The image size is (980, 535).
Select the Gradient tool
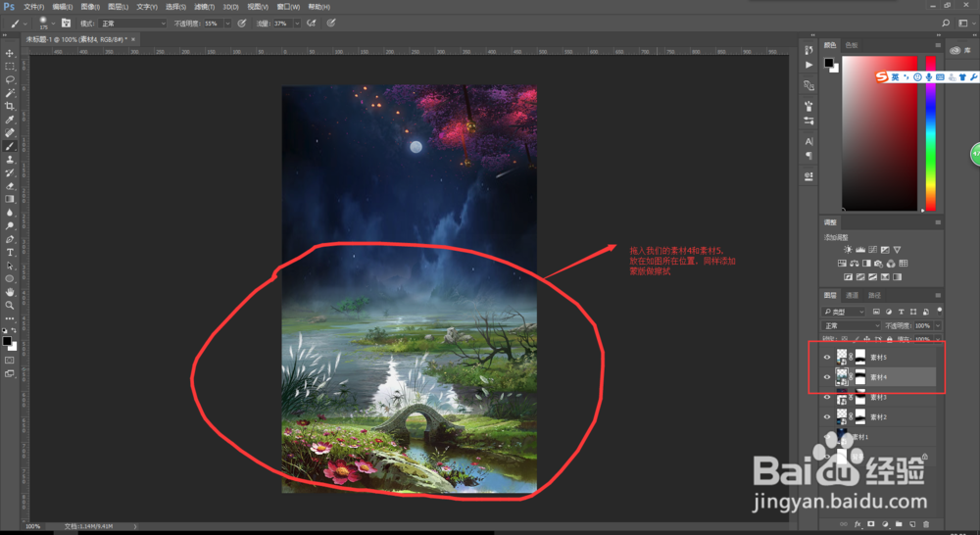[10, 199]
